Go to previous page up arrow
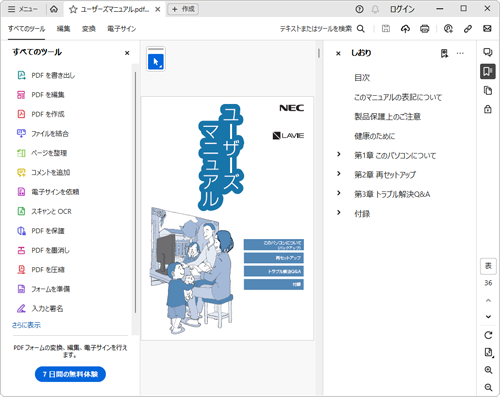The height and width of the screenshot is (397, 500). click(x=488, y=301)
